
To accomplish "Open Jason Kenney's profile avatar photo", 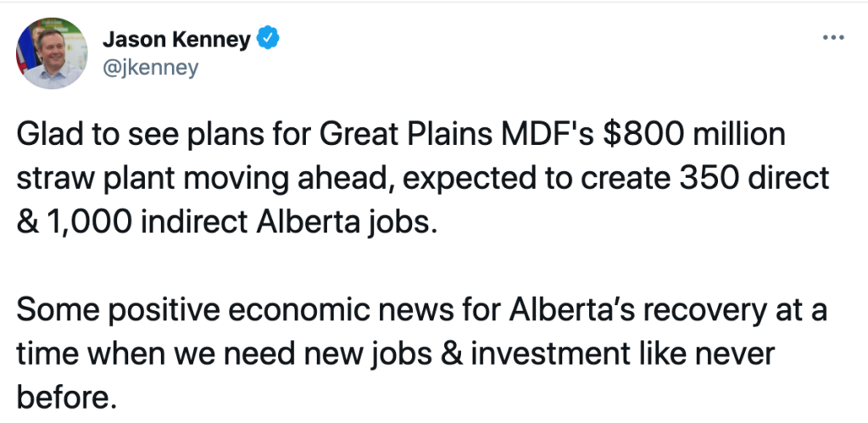I will (52, 53).
